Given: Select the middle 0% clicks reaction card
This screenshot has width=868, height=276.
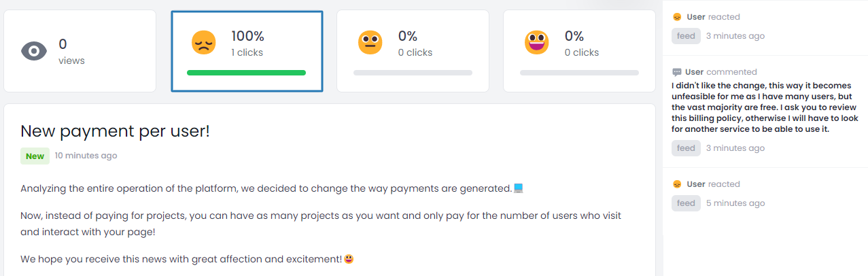Looking at the screenshot, I should [413, 51].
